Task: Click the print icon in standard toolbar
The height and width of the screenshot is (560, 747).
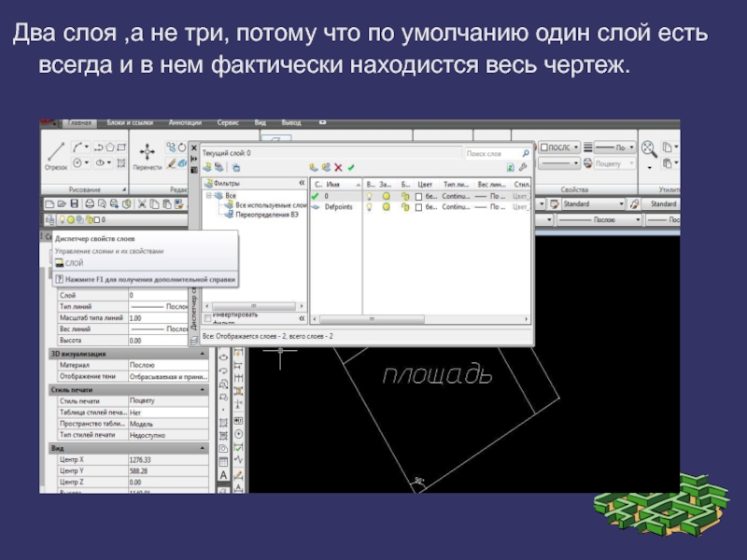Action: pyautogui.click(x=89, y=203)
